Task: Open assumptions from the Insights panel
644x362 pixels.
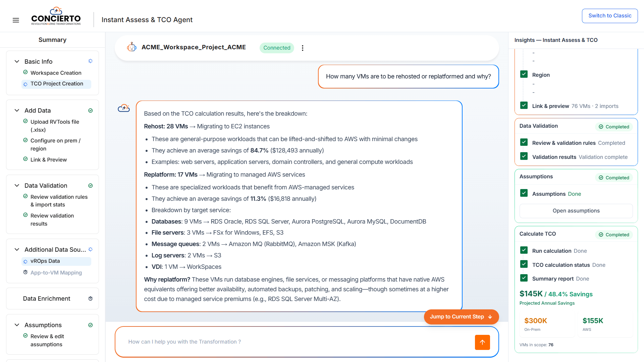Action: click(x=576, y=211)
